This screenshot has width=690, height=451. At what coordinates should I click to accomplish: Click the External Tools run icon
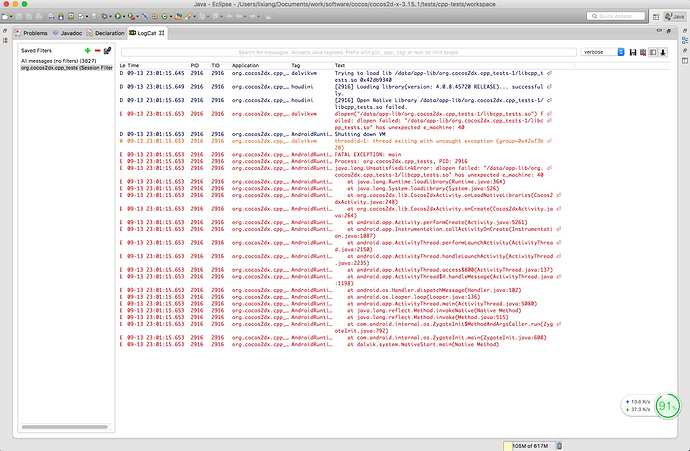coord(131,16)
